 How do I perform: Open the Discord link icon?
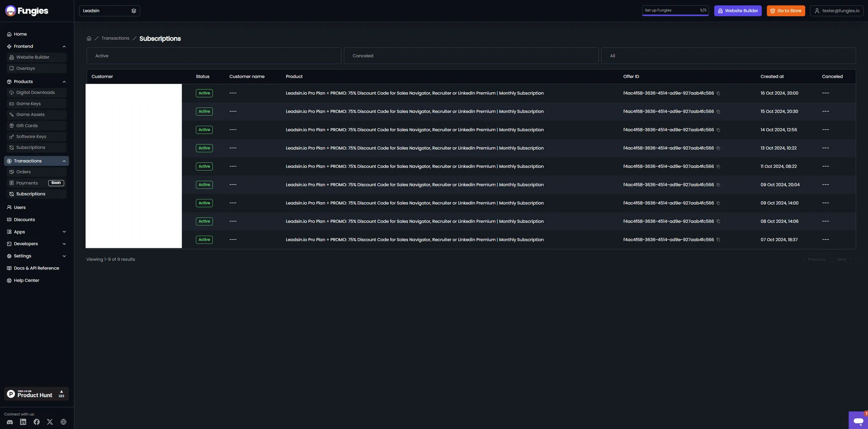(10, 422)
